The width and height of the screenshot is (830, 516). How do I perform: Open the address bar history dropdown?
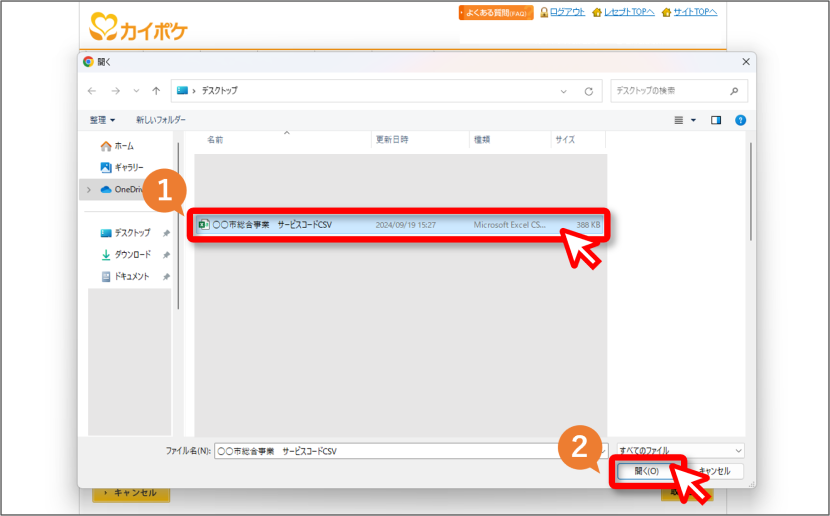(564, 91)
